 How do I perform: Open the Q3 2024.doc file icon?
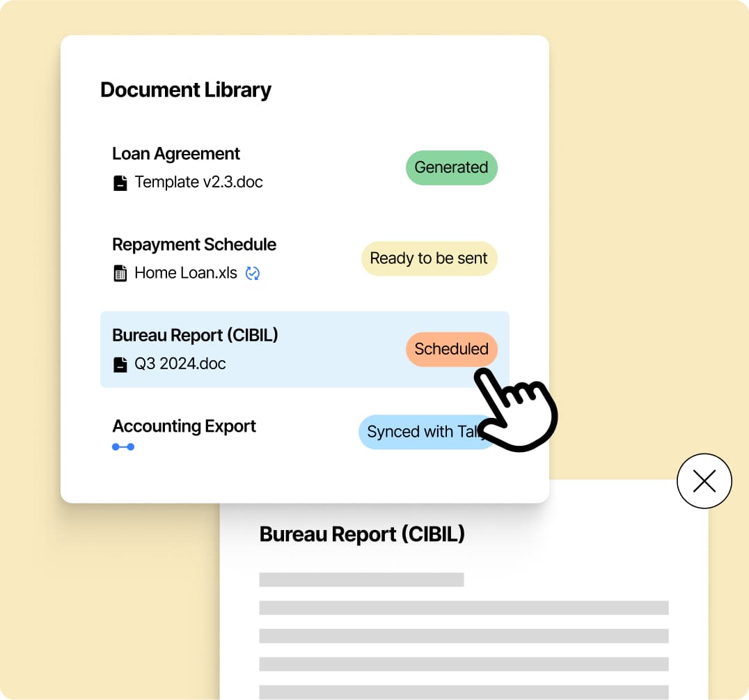click(x=120, y=363)
